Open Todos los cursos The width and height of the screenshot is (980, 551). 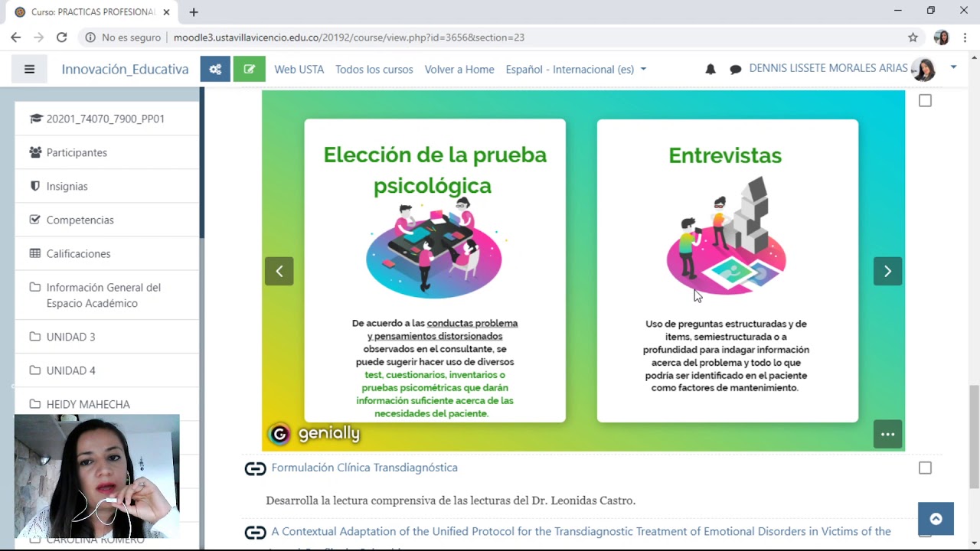click(x=374, y=69)
